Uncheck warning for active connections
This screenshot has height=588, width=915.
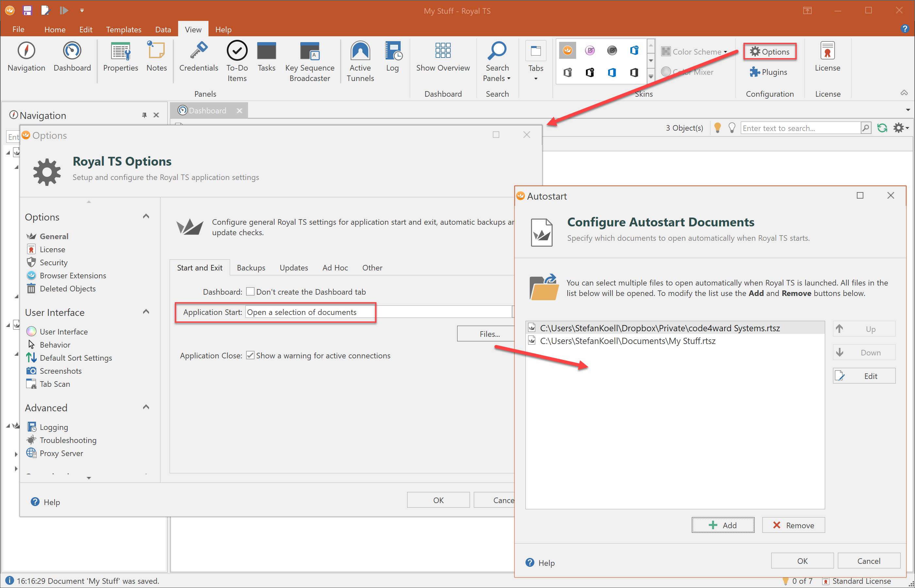click(251, 355)
